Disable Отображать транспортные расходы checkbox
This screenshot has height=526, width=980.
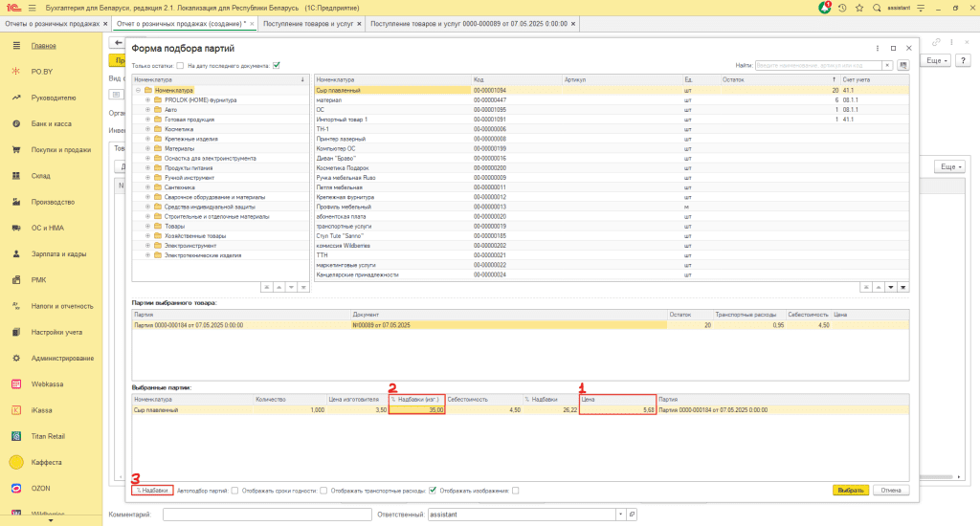pos(432,491)
